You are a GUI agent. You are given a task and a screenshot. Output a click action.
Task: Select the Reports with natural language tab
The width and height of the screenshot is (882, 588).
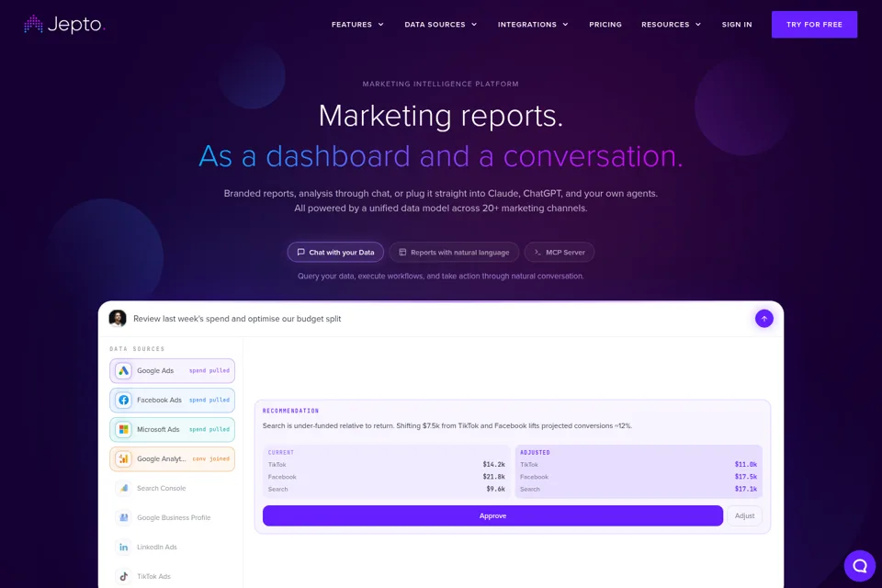pyautogui.click(x=454, y=252)
